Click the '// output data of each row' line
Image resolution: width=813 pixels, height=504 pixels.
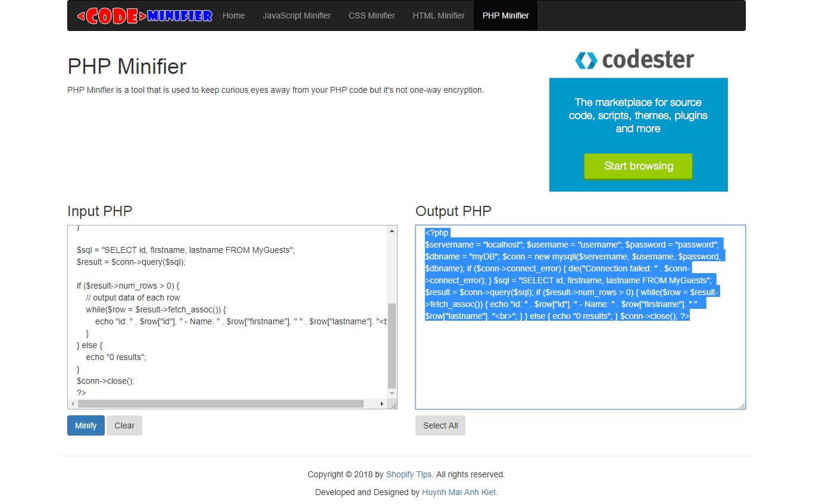click(133, 298)
